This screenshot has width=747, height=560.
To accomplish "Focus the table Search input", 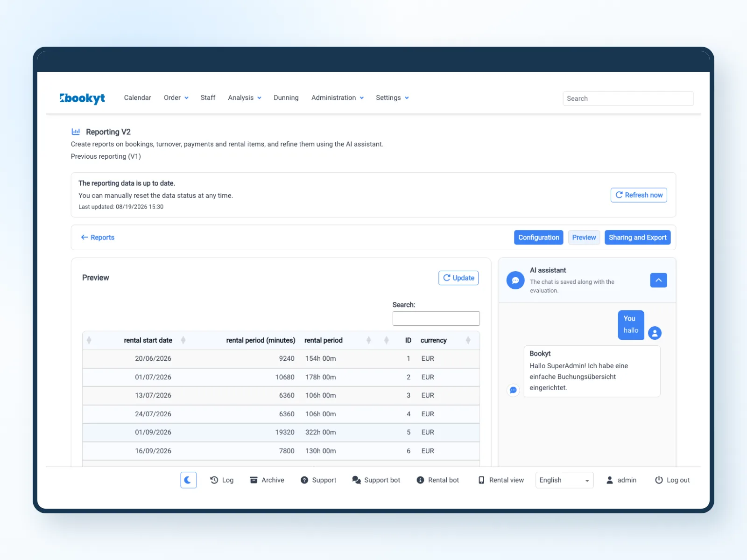I will tap(436, 318).
